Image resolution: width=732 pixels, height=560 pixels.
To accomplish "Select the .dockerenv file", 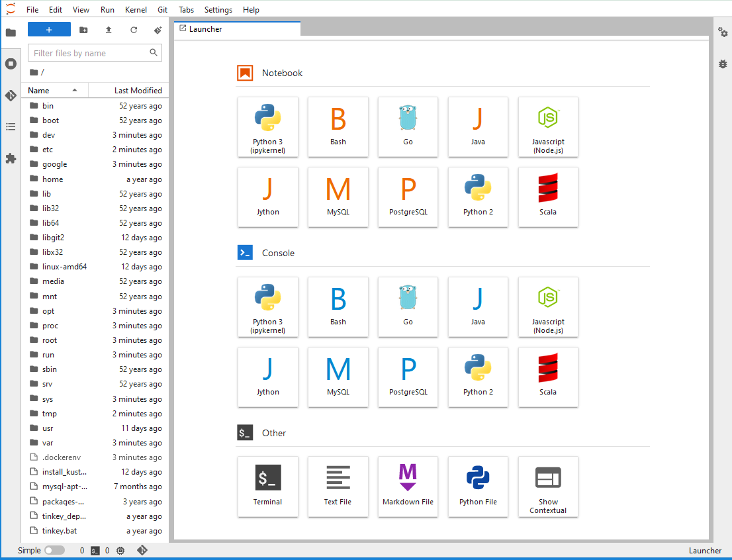I will [95, 457].
